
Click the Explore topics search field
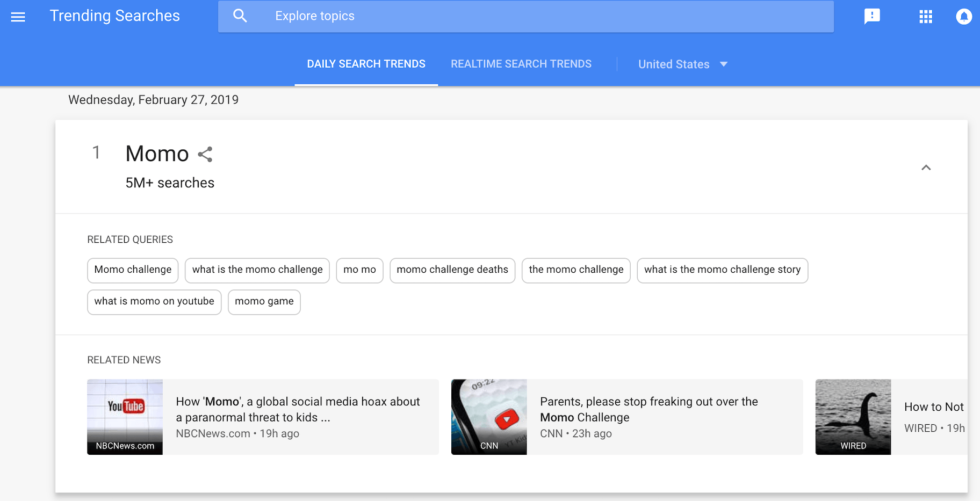click(537, 16)
